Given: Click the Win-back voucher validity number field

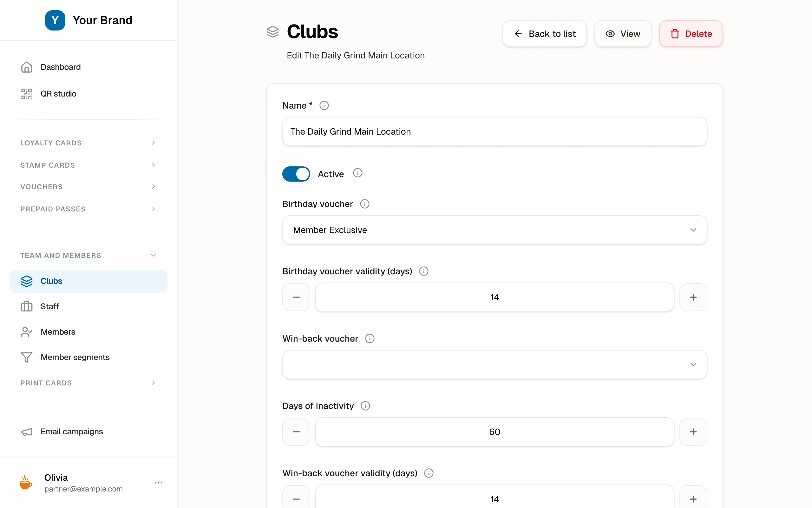Looking at the screenshot, I should point(494,498).
